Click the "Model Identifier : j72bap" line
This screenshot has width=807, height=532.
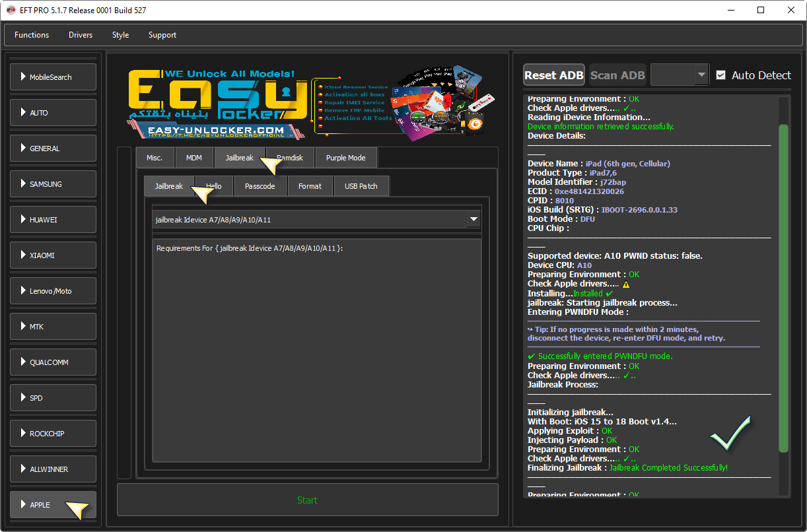pyautogui.click(x=578, y=182)
